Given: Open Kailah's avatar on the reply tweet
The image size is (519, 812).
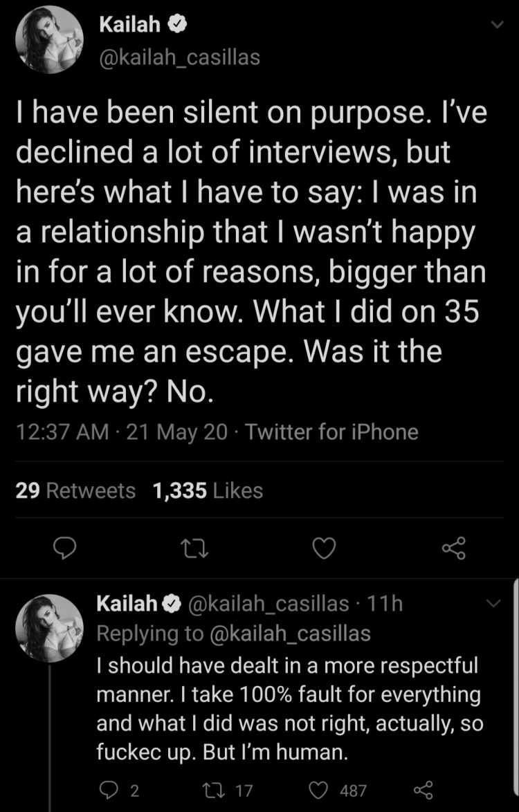Looking at the screenshot, I should 49,628.
